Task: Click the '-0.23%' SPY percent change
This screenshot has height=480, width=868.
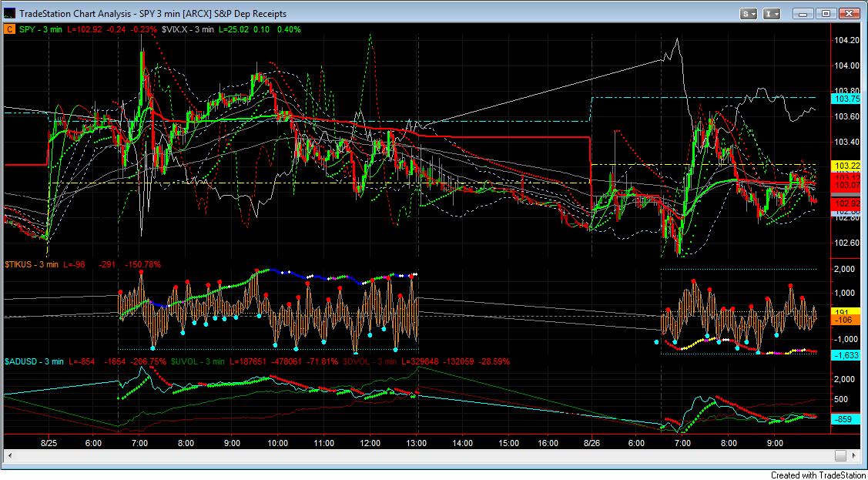Action: (x=145, y=29)
